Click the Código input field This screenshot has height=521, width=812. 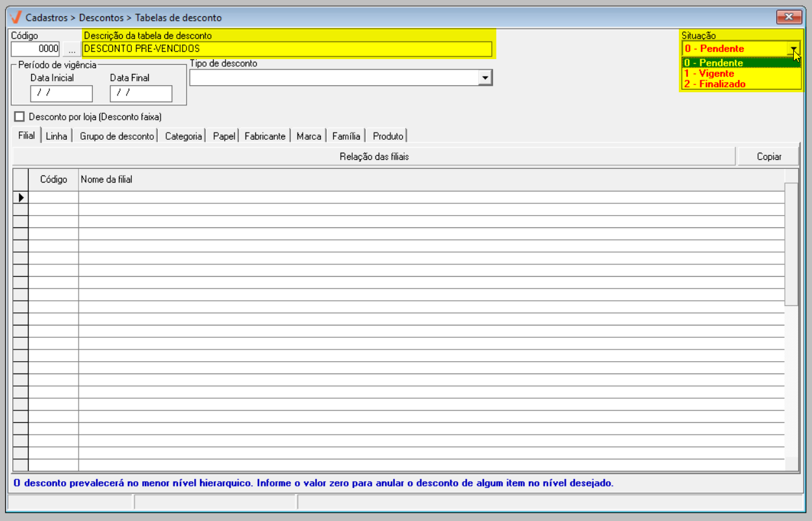coord(35,49)
